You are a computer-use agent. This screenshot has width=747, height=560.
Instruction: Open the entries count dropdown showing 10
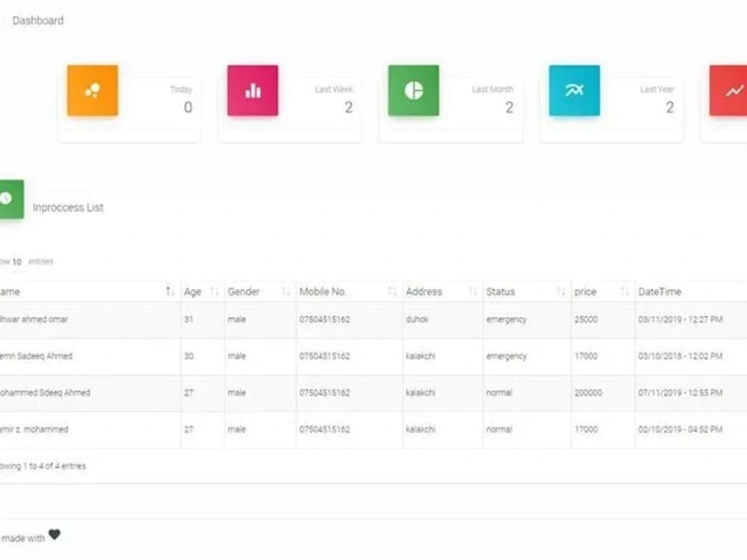pyautogui.click(x=16, y=262)
